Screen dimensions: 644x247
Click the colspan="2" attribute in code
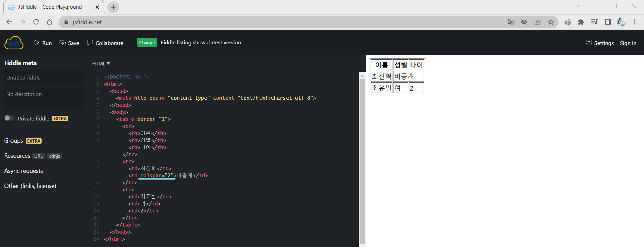(x=157, y=176)
